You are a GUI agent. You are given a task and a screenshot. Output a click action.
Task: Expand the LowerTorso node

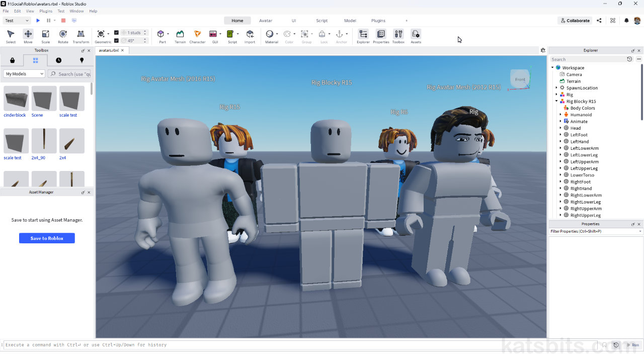tap(560, 175)
